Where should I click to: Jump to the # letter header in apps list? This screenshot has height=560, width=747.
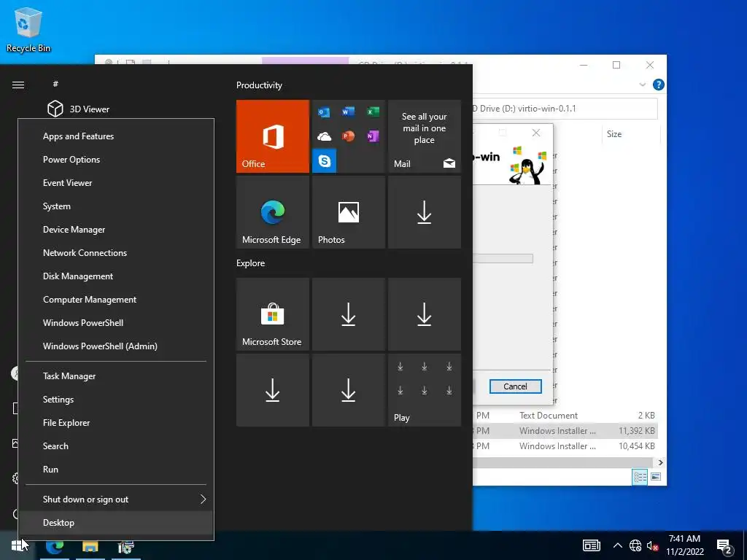tap(55, 84)
